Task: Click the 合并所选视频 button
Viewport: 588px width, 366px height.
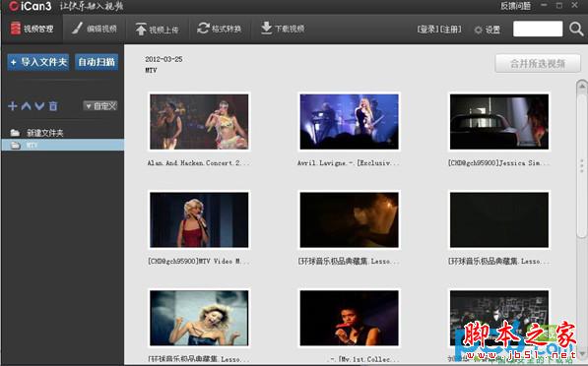Action: tap(538, 63)
